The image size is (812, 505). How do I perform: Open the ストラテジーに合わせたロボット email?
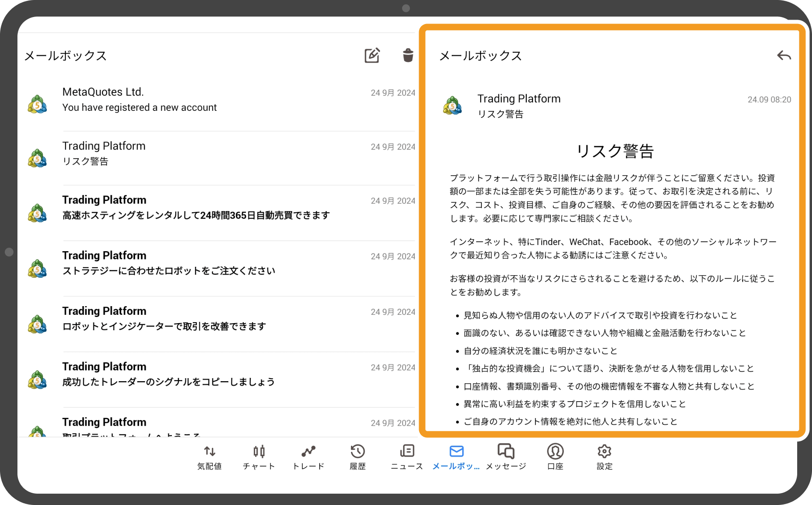tap(218, 263)
